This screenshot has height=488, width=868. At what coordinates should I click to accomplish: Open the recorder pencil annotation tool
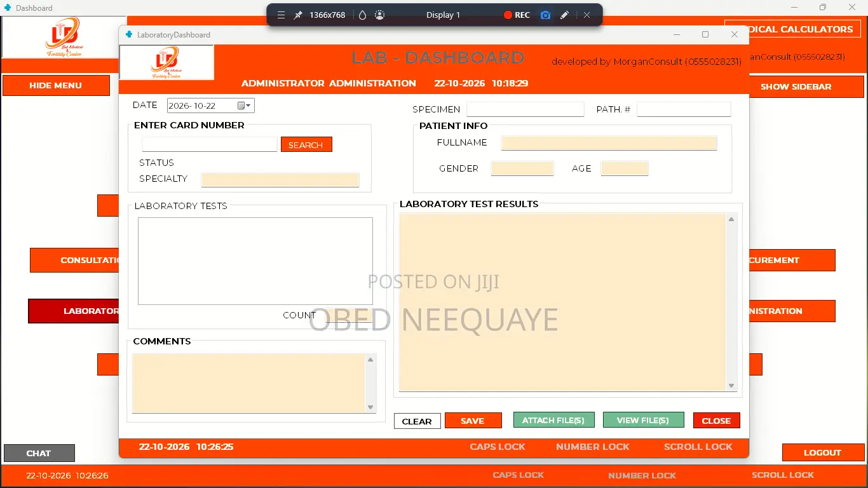(564, 15)
